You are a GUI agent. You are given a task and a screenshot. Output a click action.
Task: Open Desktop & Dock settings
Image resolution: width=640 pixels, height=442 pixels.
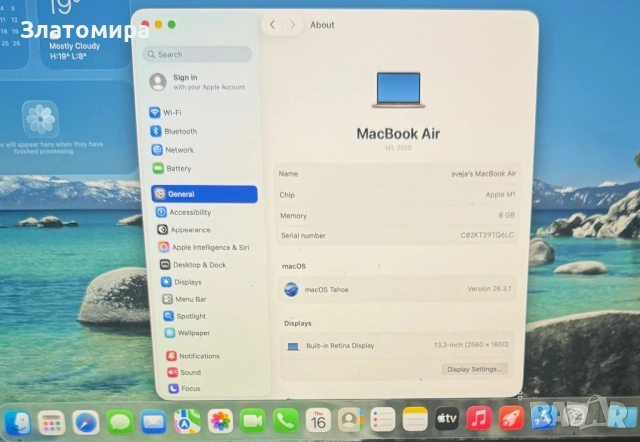pos(193,265)
